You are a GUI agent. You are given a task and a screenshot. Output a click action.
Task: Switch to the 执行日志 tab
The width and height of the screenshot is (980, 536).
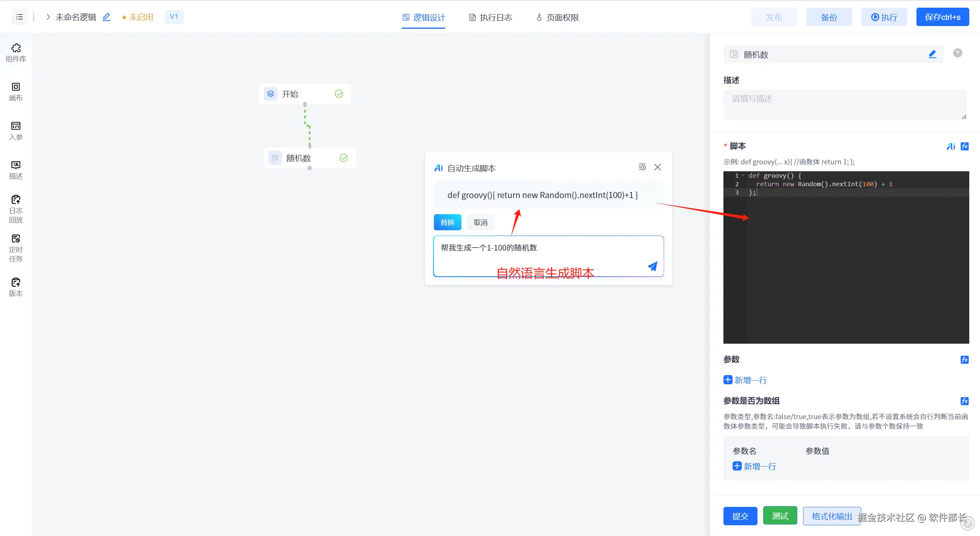(x=491, y=18)
